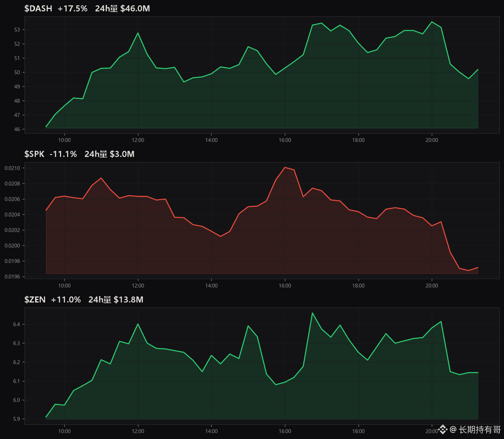Image resolution: width=504 pixels, height=439 pixels.
Task: Click the 18:00 tick on ZEN chart
Action: click(x=359, y=431)
